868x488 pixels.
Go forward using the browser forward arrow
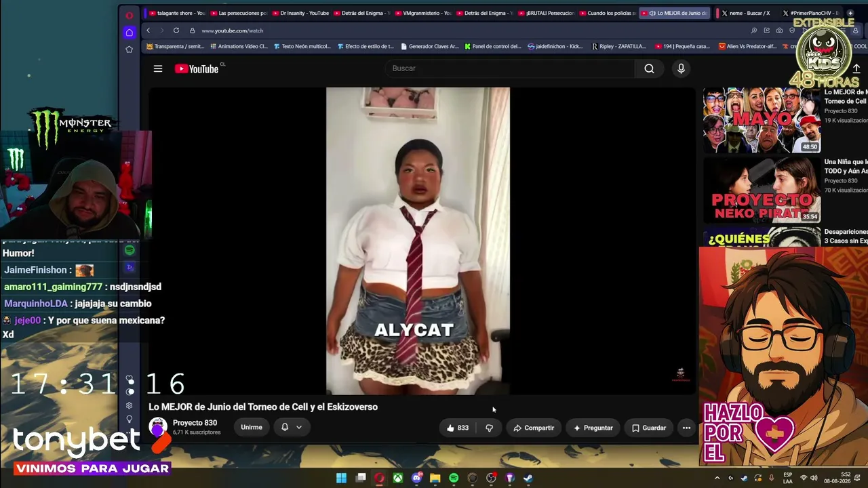(x=161, y=30)
